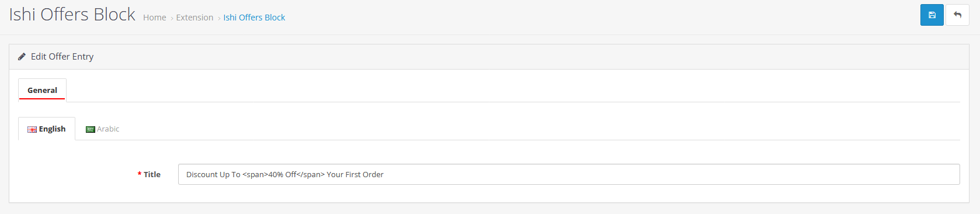This screenshot has height=214, width=980.
Task: Click the pencil icon beside Edit Offer Entry
Action: pos(22,57)
